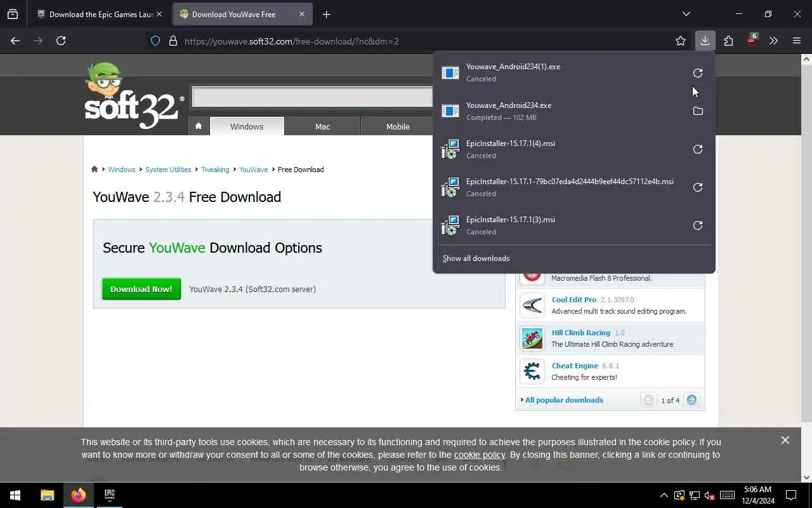
Task: List all tabs dropdown arrow
Action: pyautogui.click(x=686, y=14)
